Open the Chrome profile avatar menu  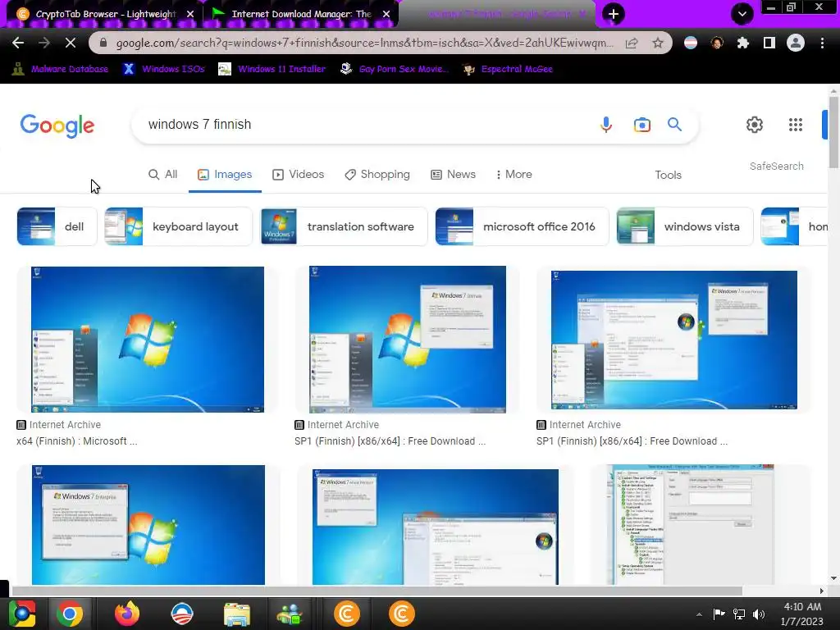pyautogui.click(x=796, y=43)
